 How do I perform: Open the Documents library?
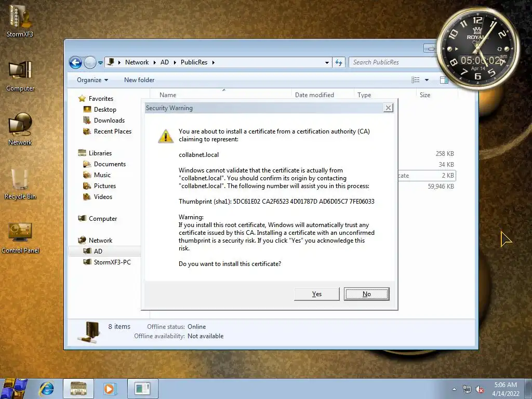tap(110, 164)
